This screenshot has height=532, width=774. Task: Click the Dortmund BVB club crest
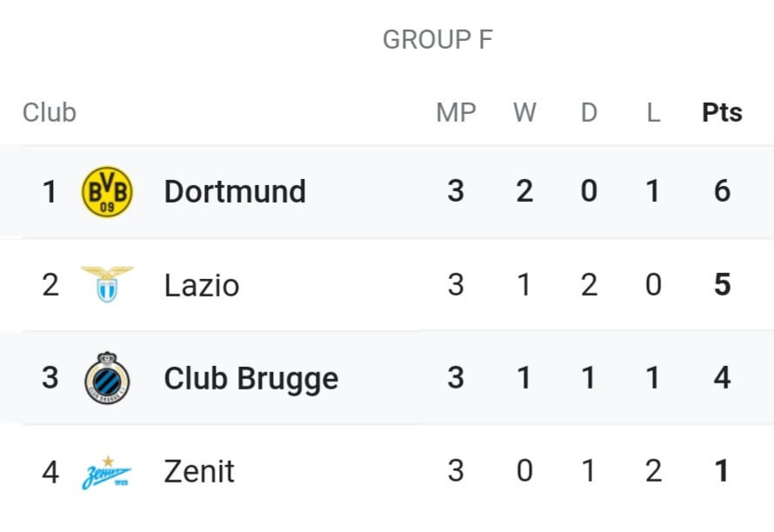[107, 191]
